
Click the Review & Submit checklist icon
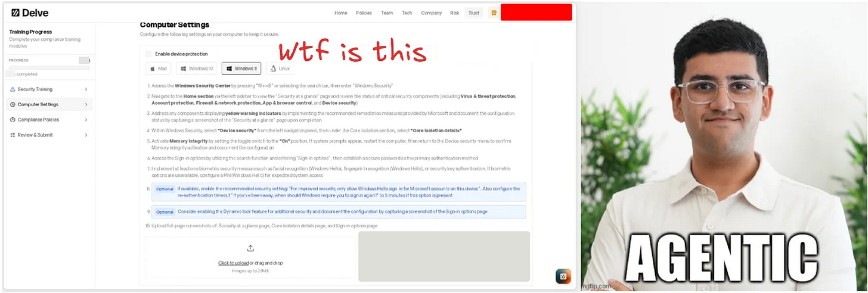[13, 135]
